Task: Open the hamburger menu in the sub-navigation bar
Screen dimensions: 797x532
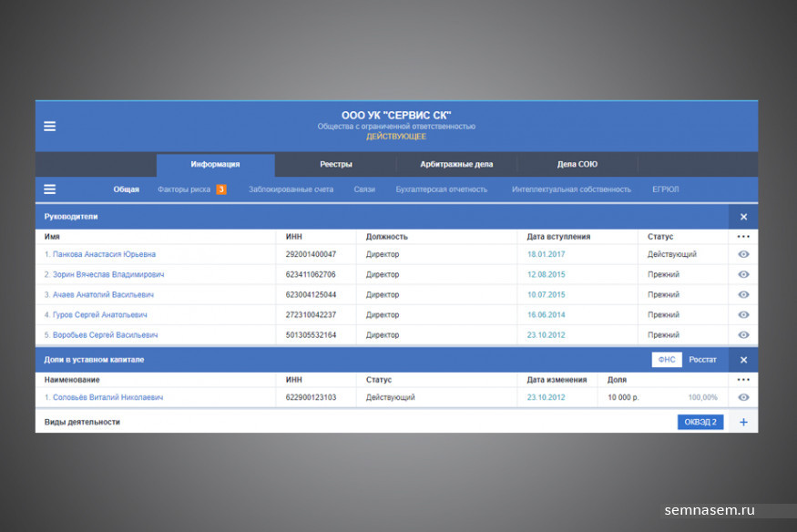Action: coord(49,189)
